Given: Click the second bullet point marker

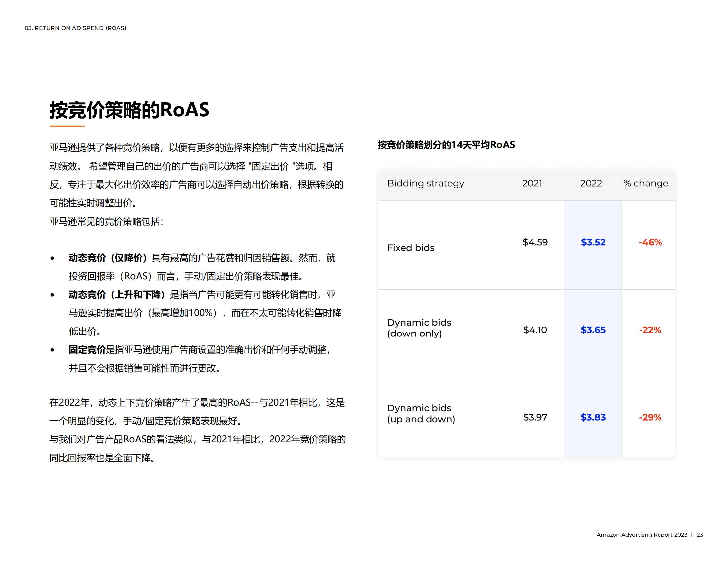Looking at the screenshot, I should [52, 295].
